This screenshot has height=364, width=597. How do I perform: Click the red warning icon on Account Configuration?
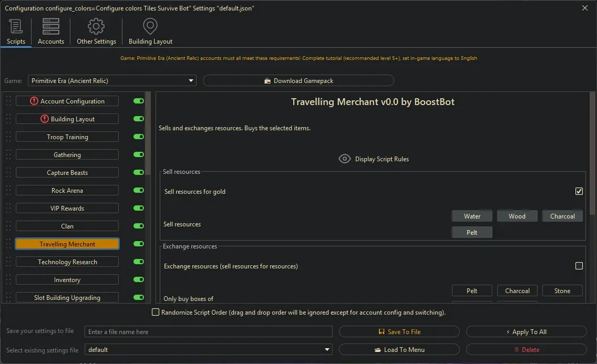[34, 101]
